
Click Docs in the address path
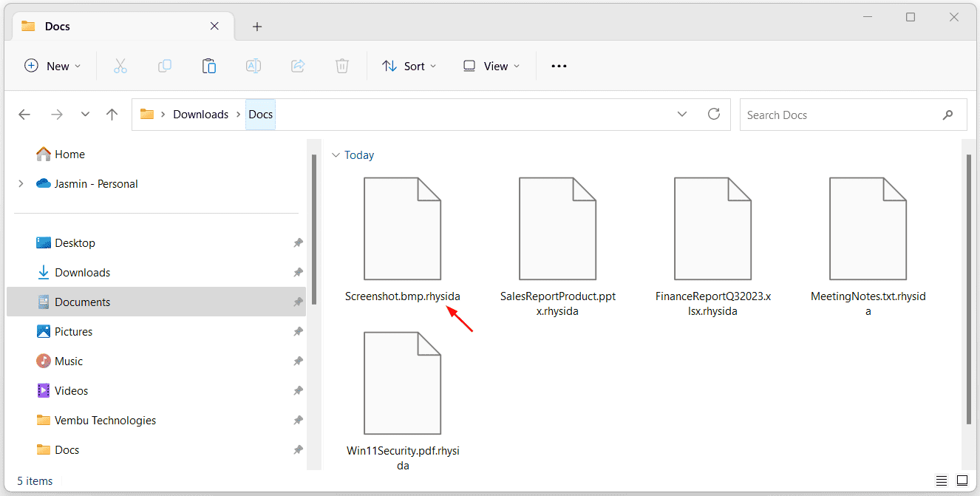[x=260, y=115]
